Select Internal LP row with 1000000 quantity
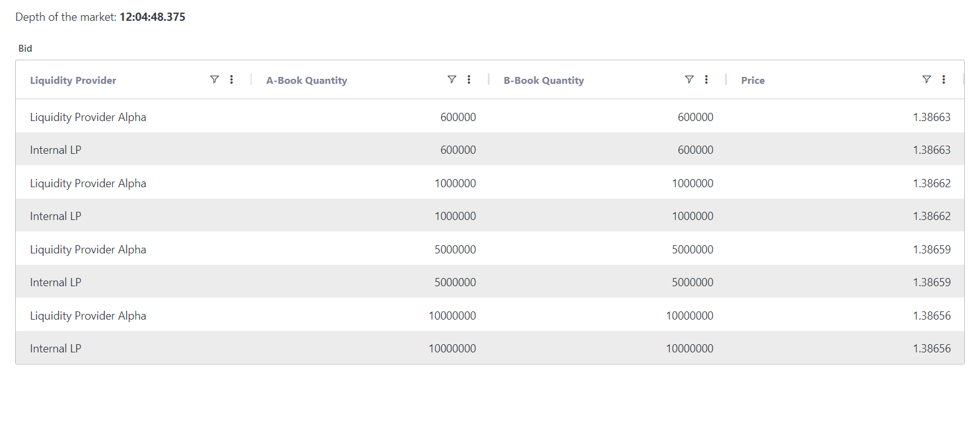 click(56, 216)
